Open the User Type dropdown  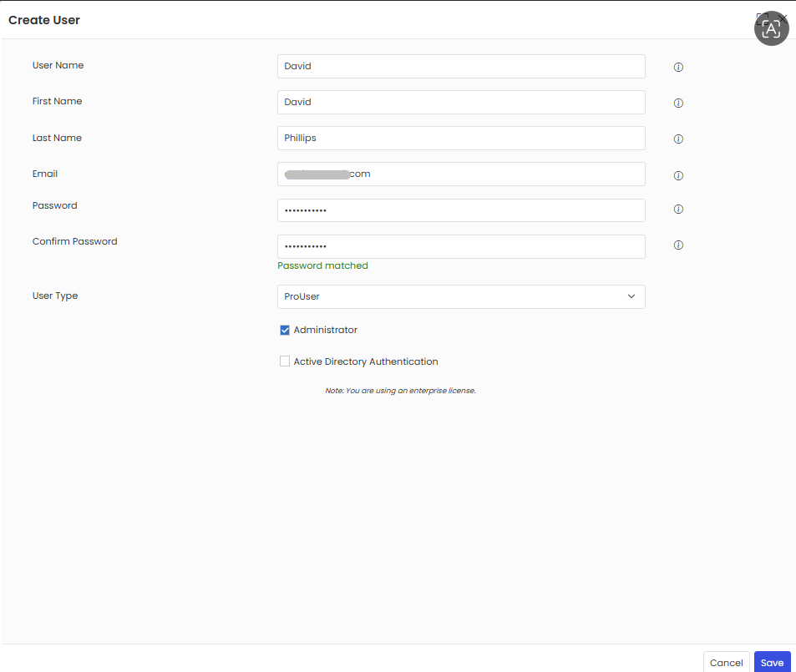coord(461,296)
